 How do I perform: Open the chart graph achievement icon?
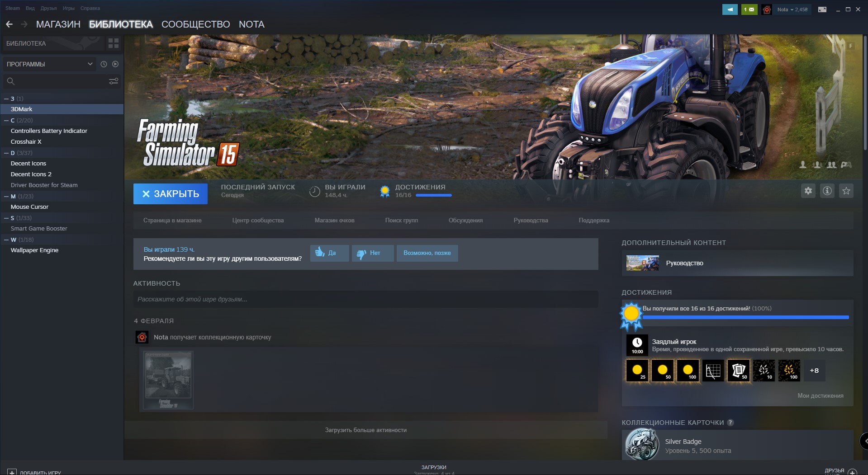(x=713, y=371)
